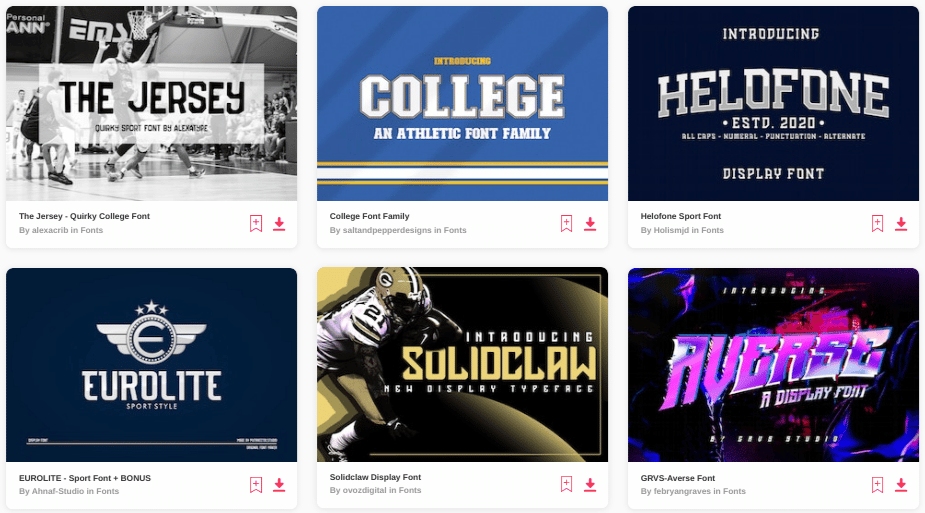Visit author saltandpepperdesigns' profile
The height and width of the screenshot is (513, 925).
click(x=387, y=230)
